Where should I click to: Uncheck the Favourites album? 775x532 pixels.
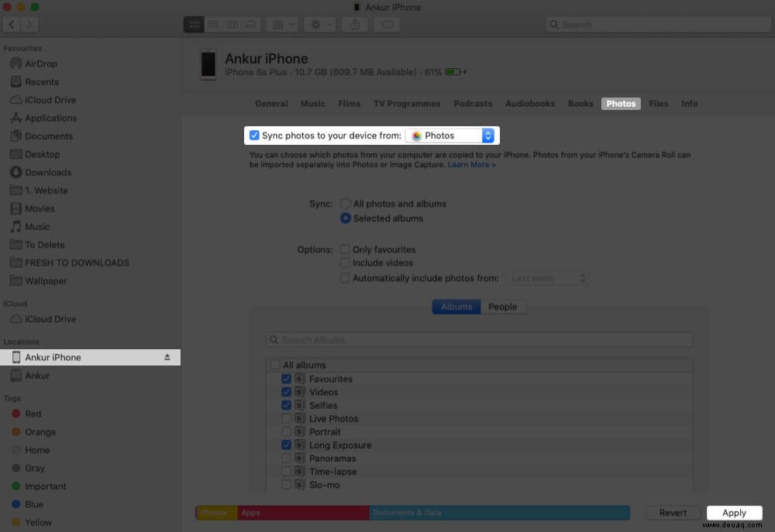[x=286, y=379]
